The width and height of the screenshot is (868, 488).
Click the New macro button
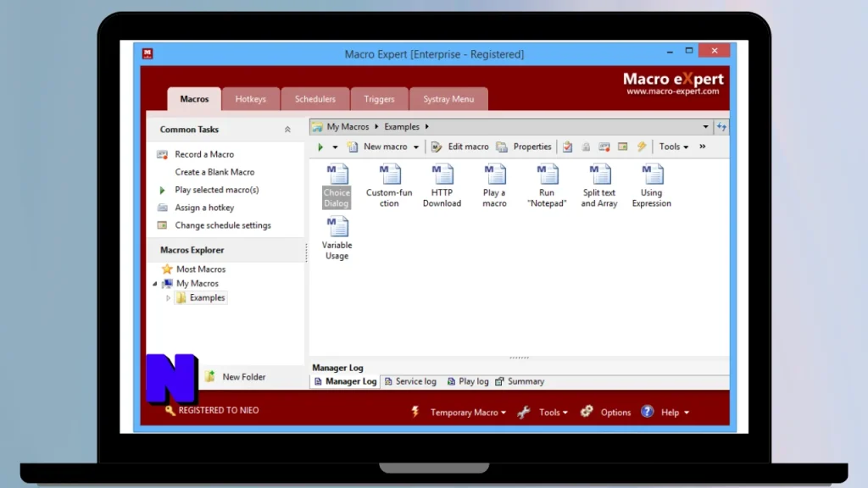pyautogui.click(x=379, y=147)
